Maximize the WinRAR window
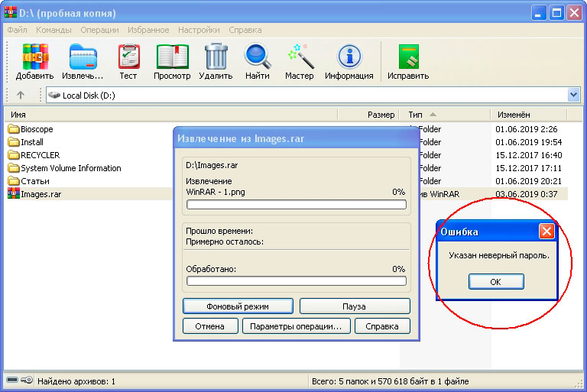587x392 pixels. (x=556, y=13)
